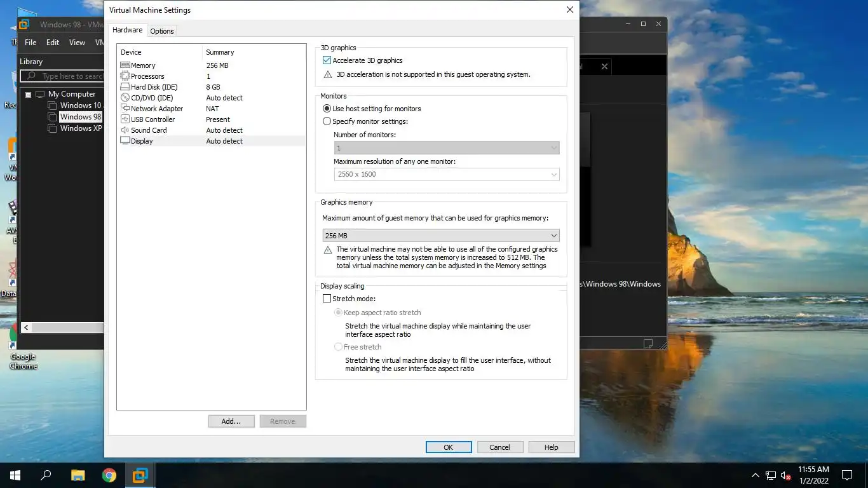Collapse the My Computer tree node

[x=28, y=95]
